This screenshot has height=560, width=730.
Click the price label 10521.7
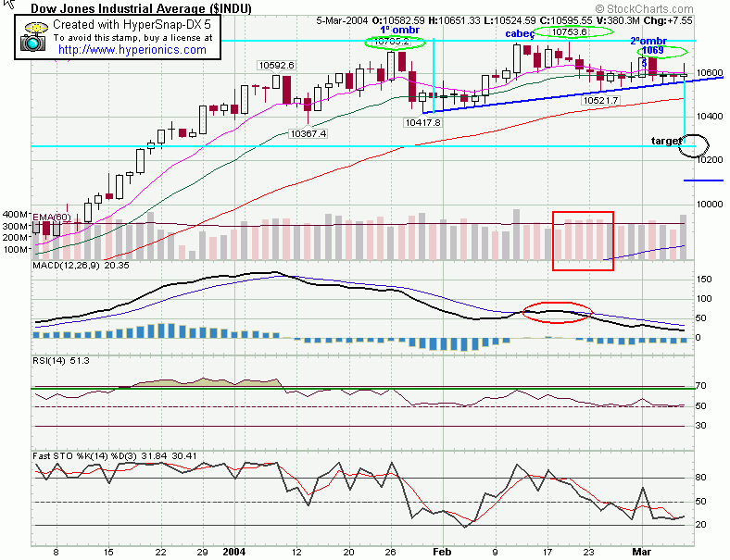[600, 100]
